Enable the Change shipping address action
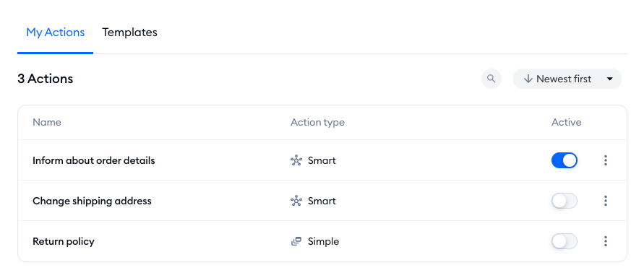Image resolution: width=644 pixels, height=278 pixels. [x=564, y=201]
